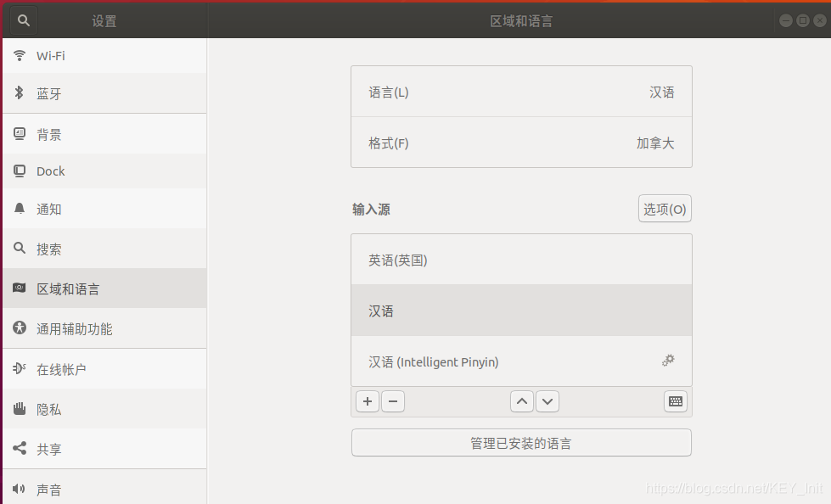Open Intelligent Pinyin preferences gear icon
Viewport: 831px width, 504px height.
tap(668, 361)
